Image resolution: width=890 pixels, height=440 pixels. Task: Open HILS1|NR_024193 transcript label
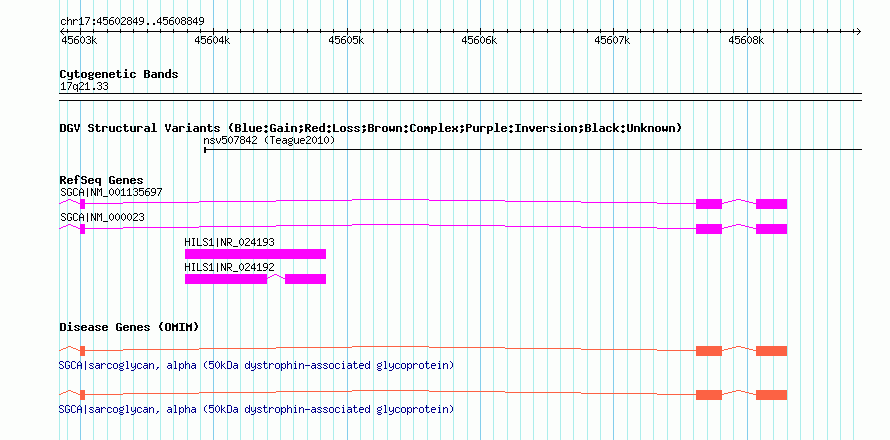pyautogui.click(x=229, y=242)
